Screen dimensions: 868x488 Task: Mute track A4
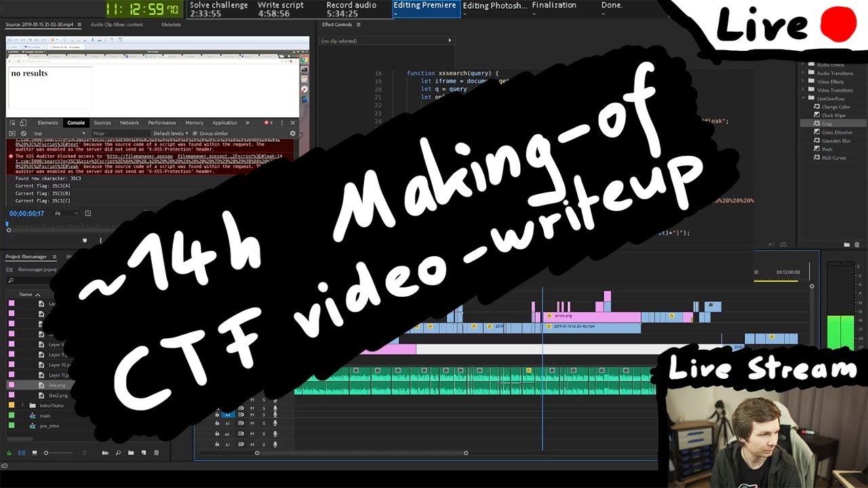pos(252,414)
